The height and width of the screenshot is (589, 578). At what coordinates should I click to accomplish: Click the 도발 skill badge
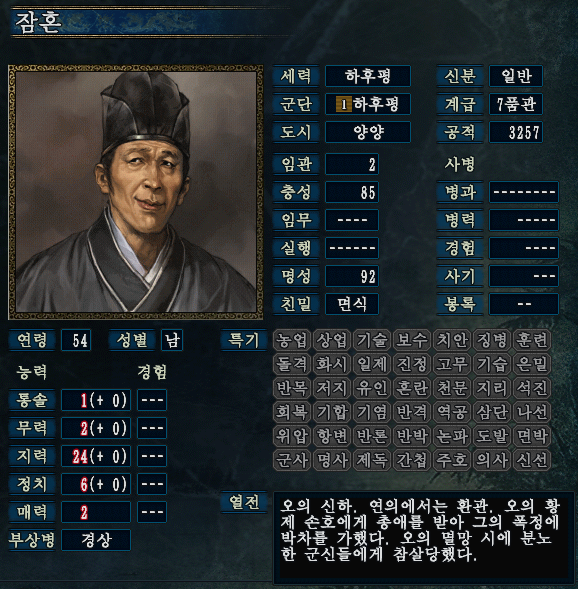pos(492,436)
